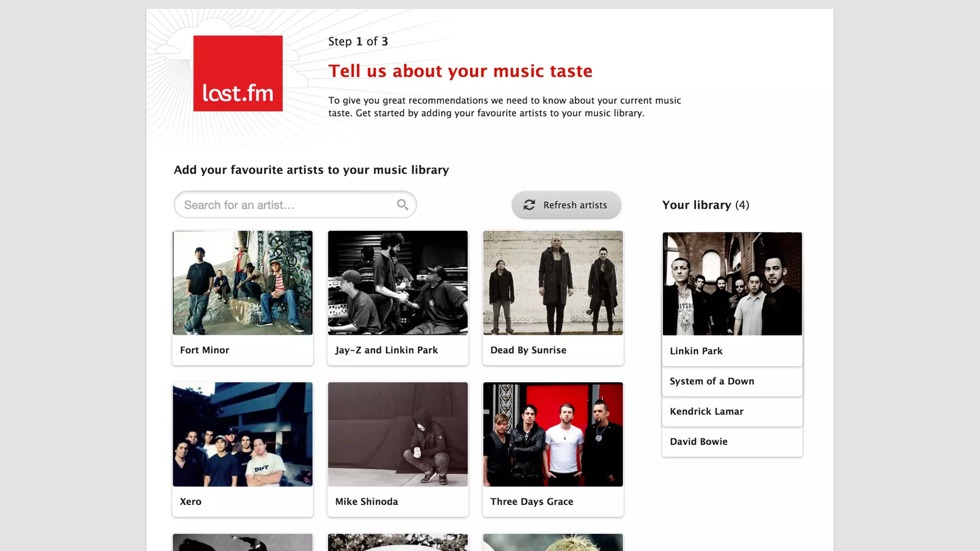
Task: Click the Three Days Grace name label
Action: coord(531,502)
